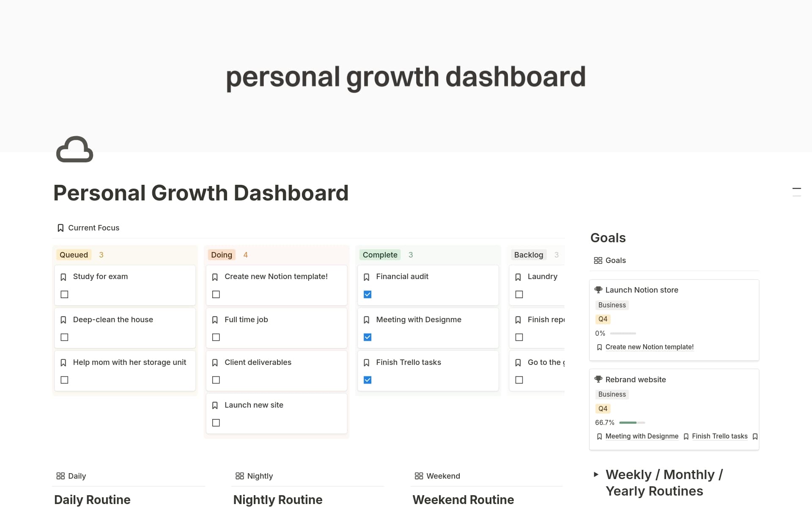Check the Study for exam checkbox
Image resolution: width=812 pixels, height=507 pixels.
[64, 294]
